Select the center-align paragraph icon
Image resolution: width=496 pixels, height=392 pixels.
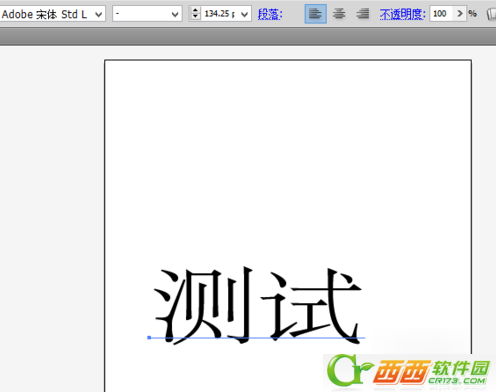pos(339,14)
